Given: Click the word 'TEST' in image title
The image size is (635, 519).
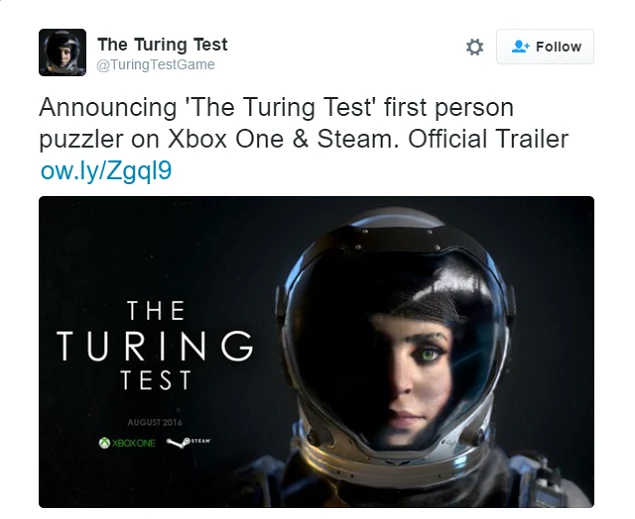Looking at the screenshot, I should 155,382.
